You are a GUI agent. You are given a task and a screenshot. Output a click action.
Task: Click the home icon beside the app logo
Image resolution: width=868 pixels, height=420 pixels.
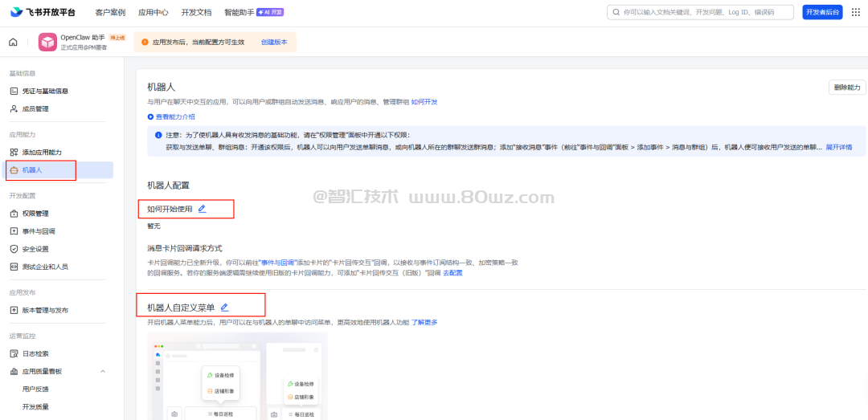coord(13,42)
